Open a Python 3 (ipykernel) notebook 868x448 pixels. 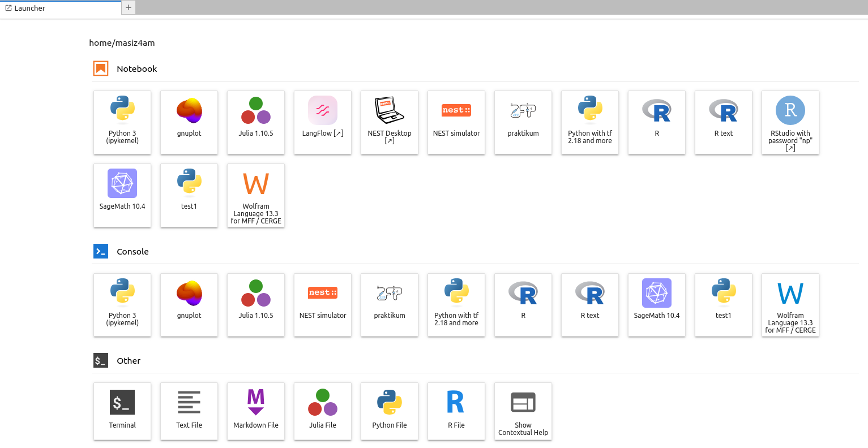click(x=122, y=122)
